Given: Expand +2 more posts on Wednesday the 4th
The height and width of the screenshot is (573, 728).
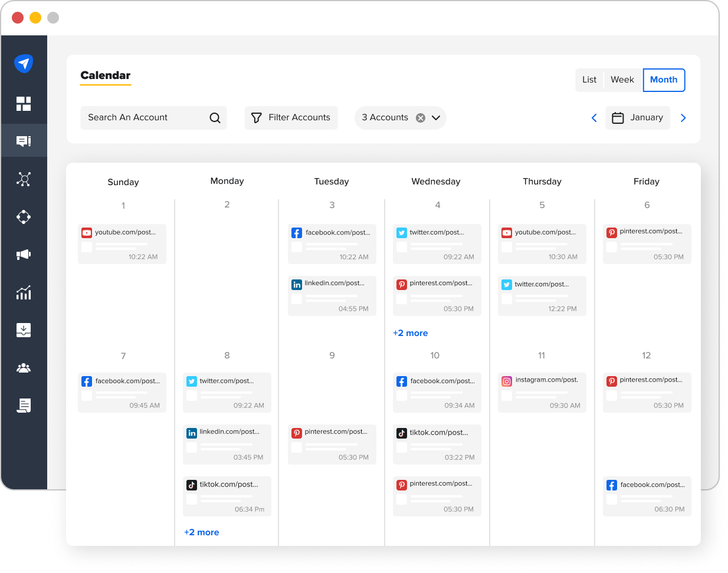Looking at the screenshot, I should (410, 333).
